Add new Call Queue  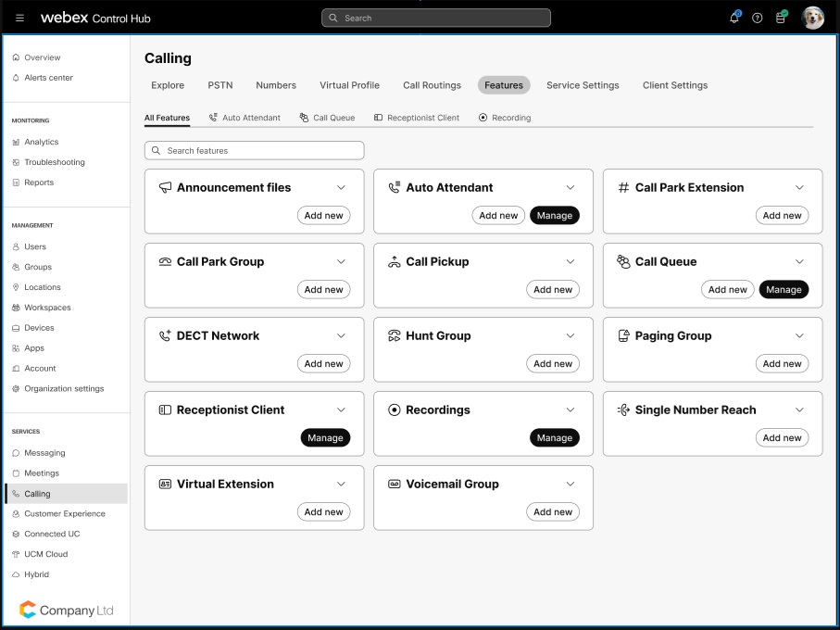click(x=728, y=290)
